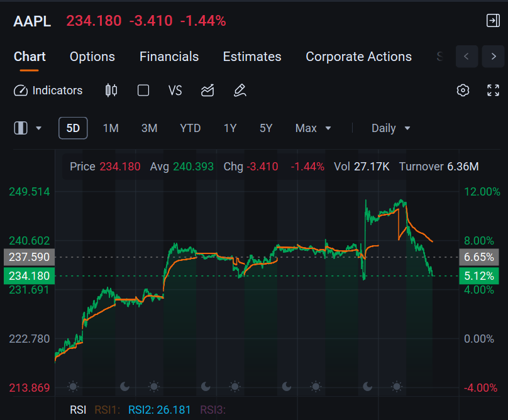Activate the drawing pencil tool
Screen dimensions: 508x420
(240, 91)
